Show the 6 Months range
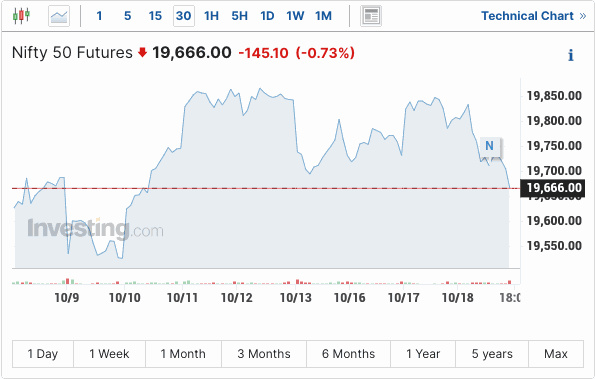Screen dimensions: 595x379 pyautogui.click(x=348, y=354)
